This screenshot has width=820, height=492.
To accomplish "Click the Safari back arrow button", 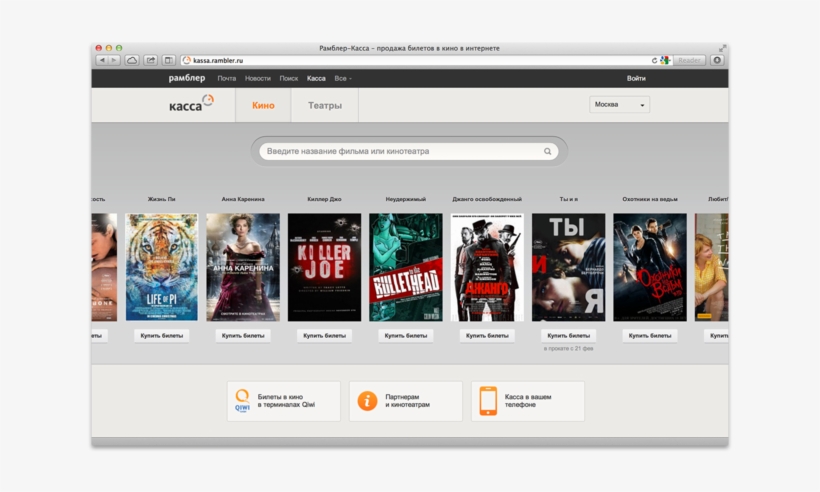I will 102,61.
